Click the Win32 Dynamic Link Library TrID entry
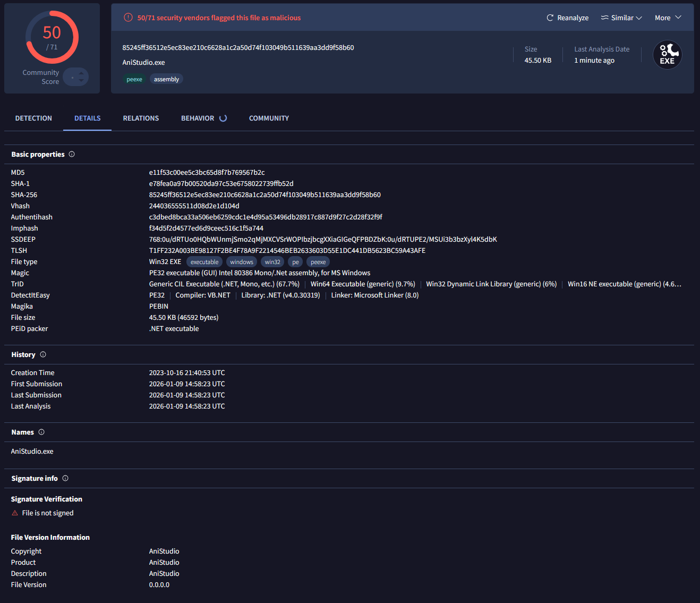The image size is (700, 603). (x=491, y=284)
